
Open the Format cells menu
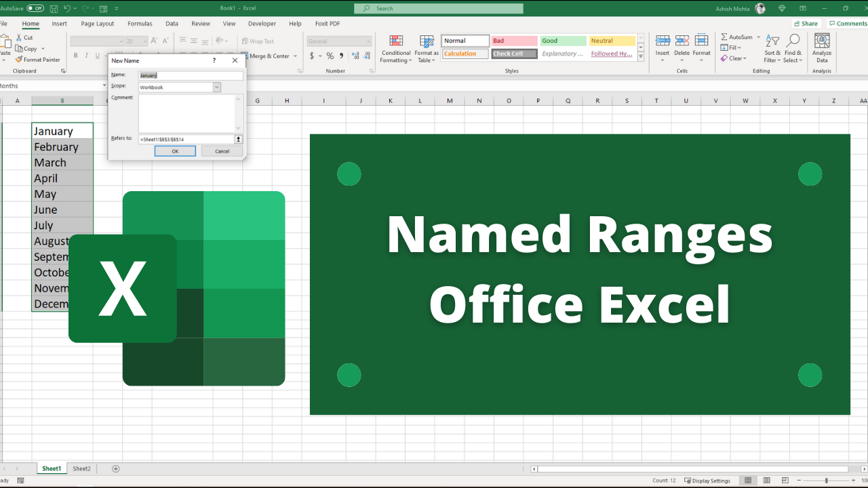point(701,48)
